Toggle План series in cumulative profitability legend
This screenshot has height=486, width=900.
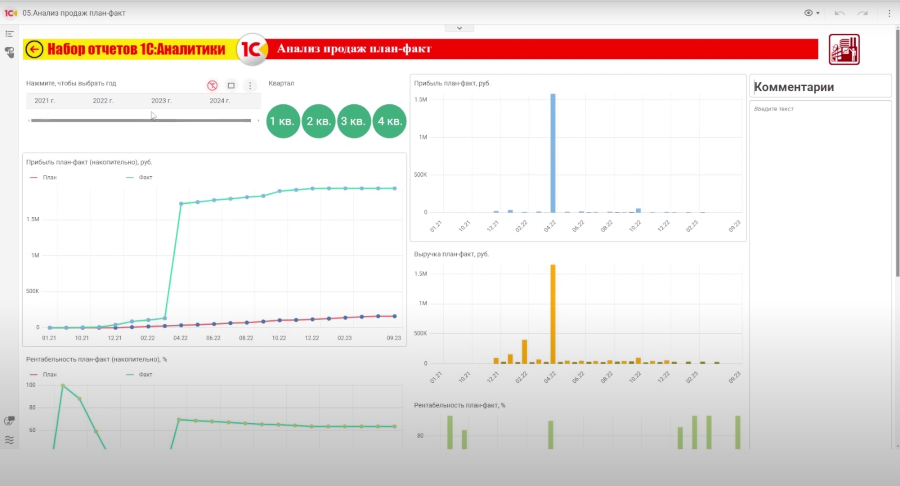click(44, 374)
